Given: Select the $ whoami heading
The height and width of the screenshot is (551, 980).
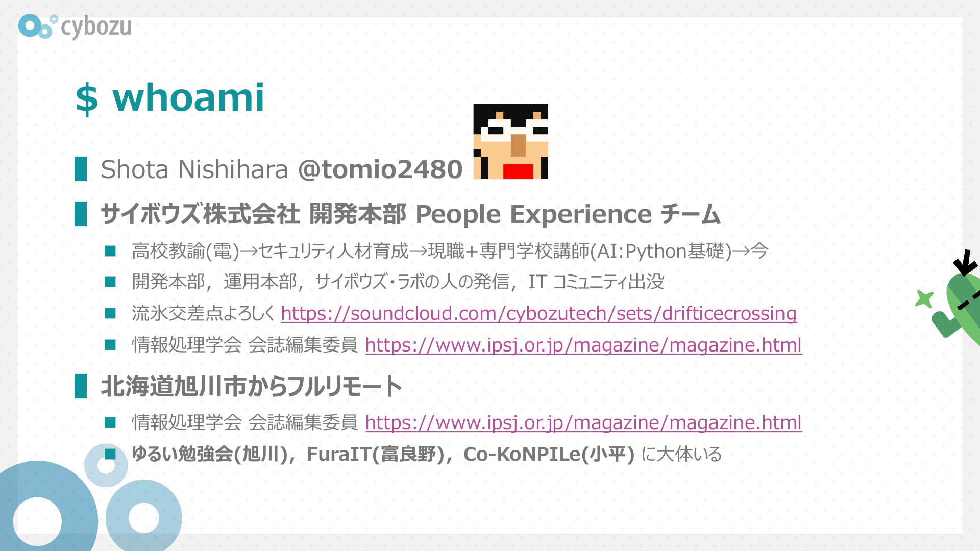Looking at the screenshot, I should pyautogui.click(x=170, y=97).
